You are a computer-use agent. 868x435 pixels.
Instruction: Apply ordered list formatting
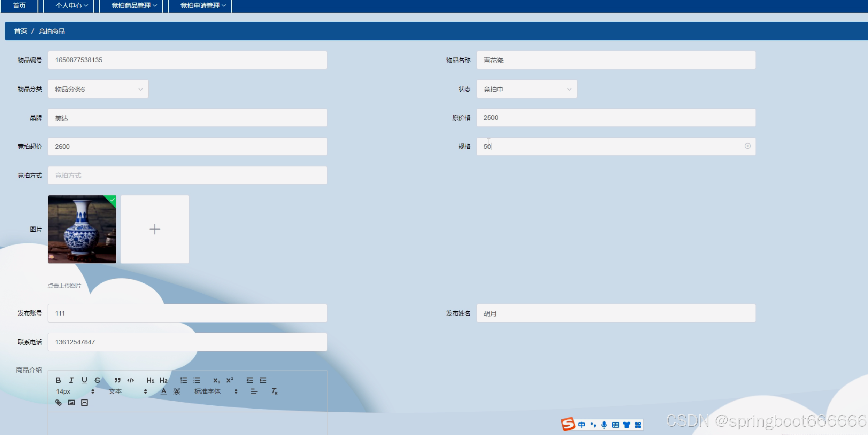(184, 380)
